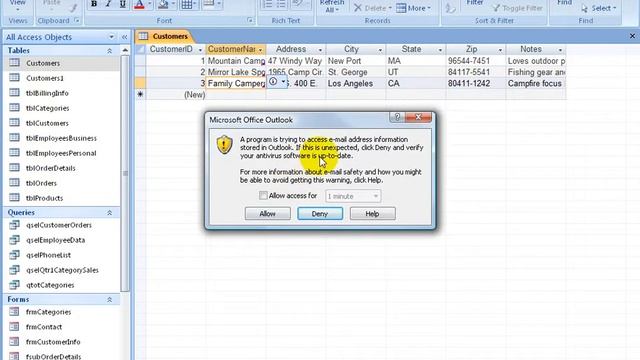The height and width of the screenshot is (360, 640).
Task: Switch to the Customers document tab
Action: [164, 36]
